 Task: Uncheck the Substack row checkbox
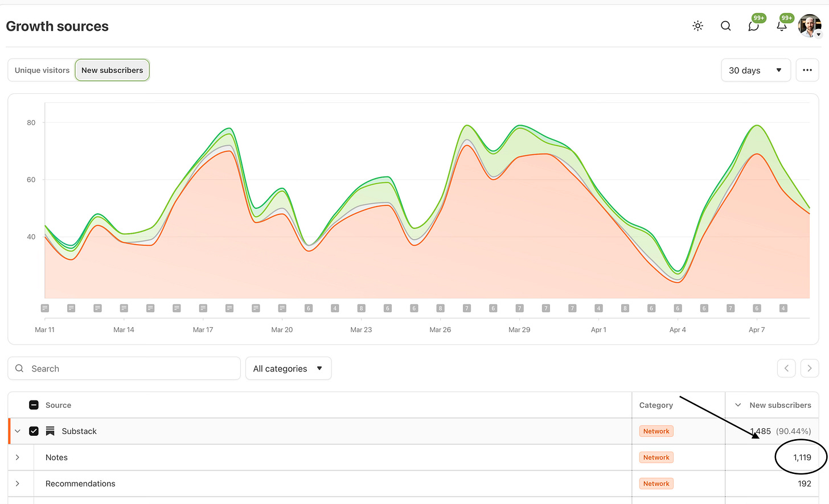34,431
